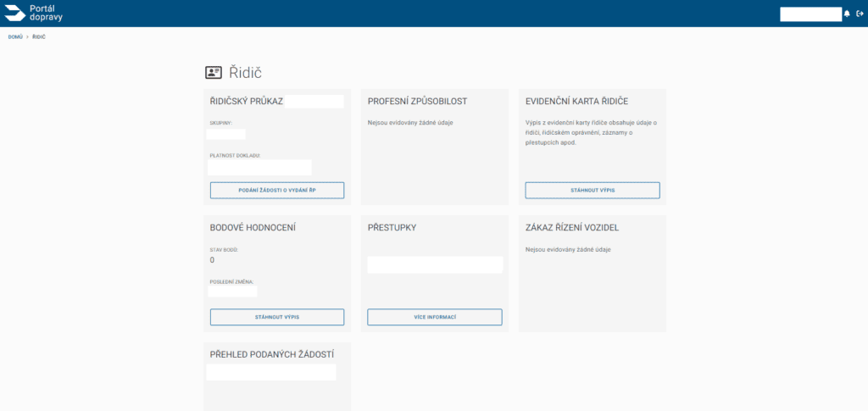
Task: Open the ŘIDIČSKÝ PRŮKAZ card heading
Action: click(x=247, y=101)
